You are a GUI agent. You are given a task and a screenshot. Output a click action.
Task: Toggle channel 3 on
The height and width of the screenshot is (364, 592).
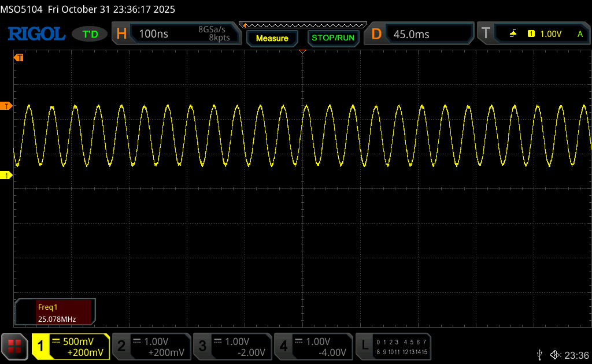(x=202, y=346)
